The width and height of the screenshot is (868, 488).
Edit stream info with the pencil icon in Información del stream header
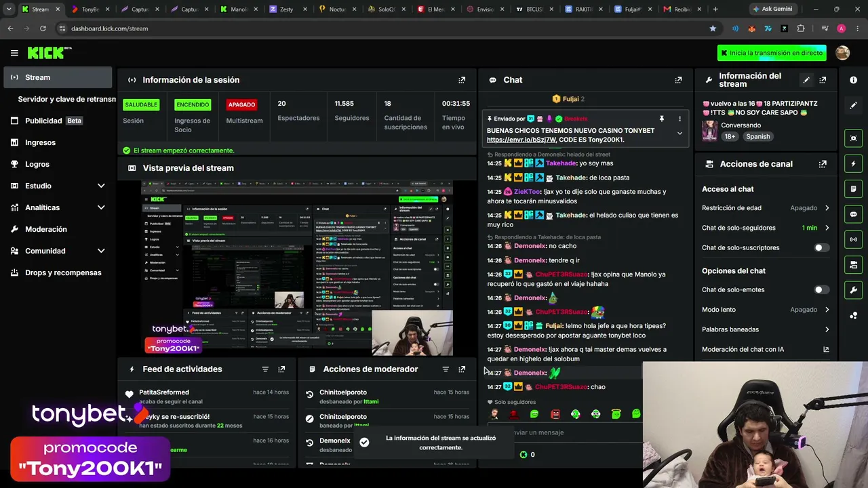[x=806, y=80]
